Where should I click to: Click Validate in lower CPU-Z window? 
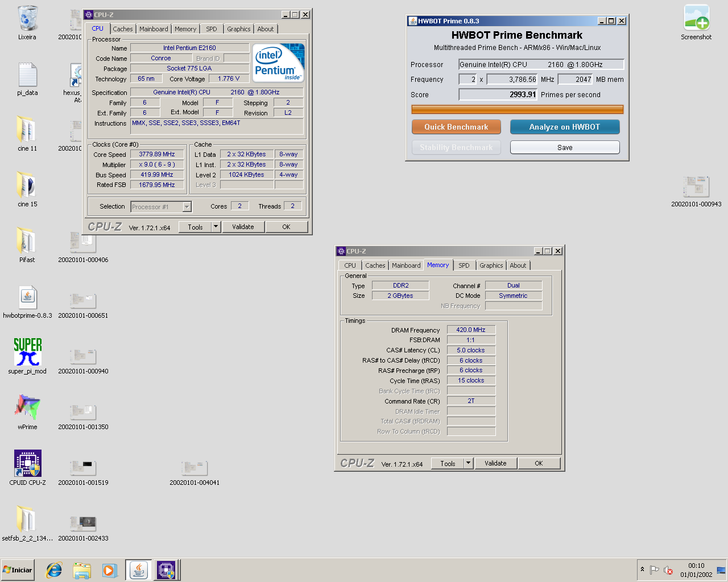[x=495, y=463]
